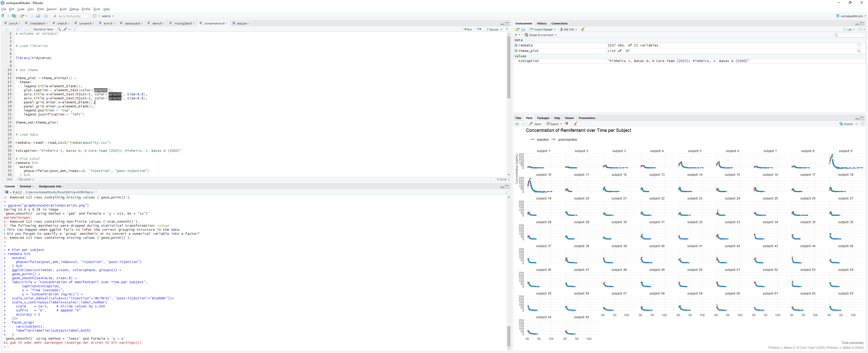Click the new file plus icon
This screenshot has height=353, width=868.
3,16
